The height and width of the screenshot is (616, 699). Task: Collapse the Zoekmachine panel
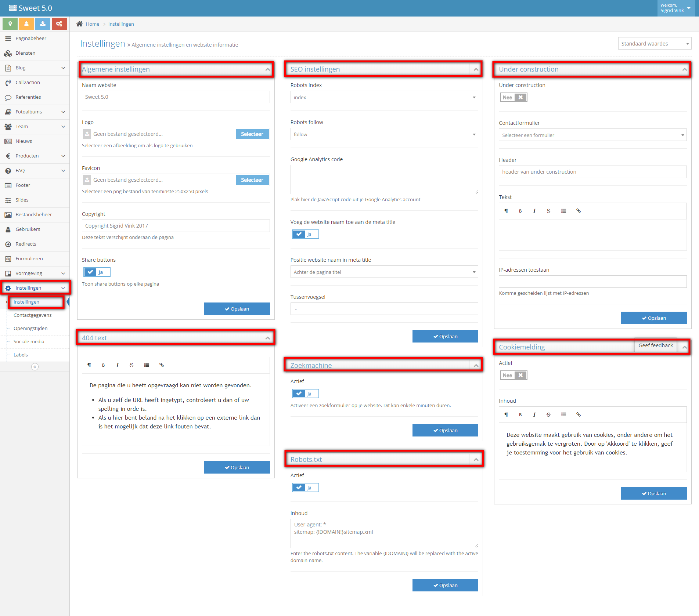476,365
